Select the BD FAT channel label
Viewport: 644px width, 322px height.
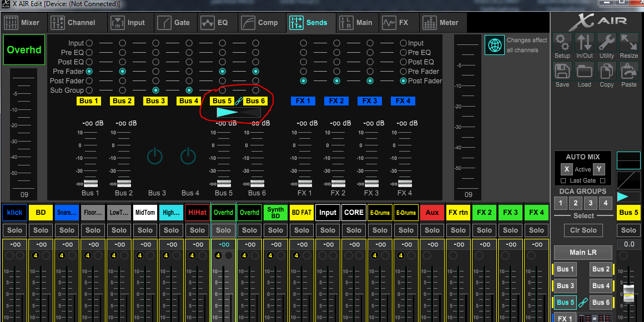click(301, 213)
